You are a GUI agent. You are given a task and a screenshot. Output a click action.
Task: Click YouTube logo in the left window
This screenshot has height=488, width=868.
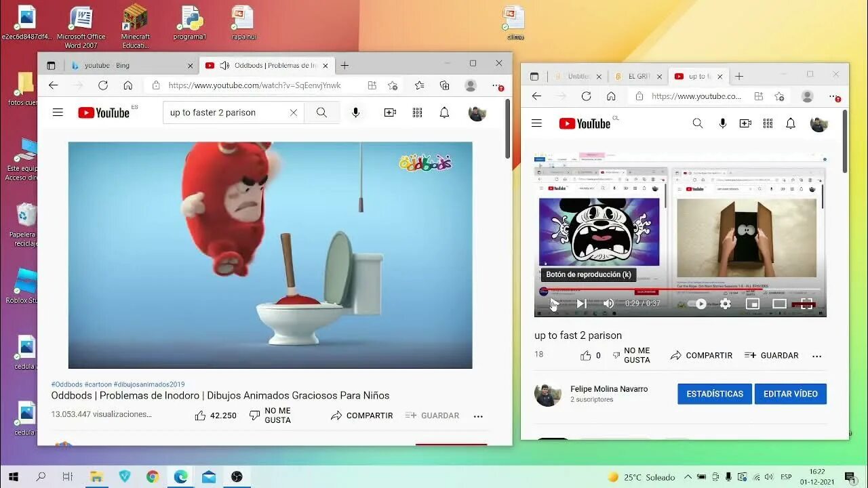point(104,113)
